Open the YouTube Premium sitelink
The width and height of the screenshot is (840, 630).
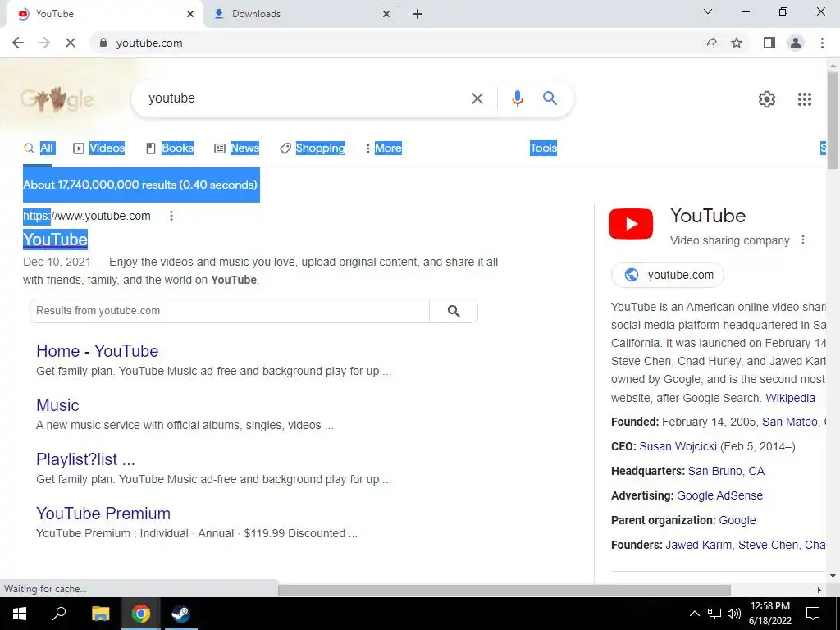(103, 514)
